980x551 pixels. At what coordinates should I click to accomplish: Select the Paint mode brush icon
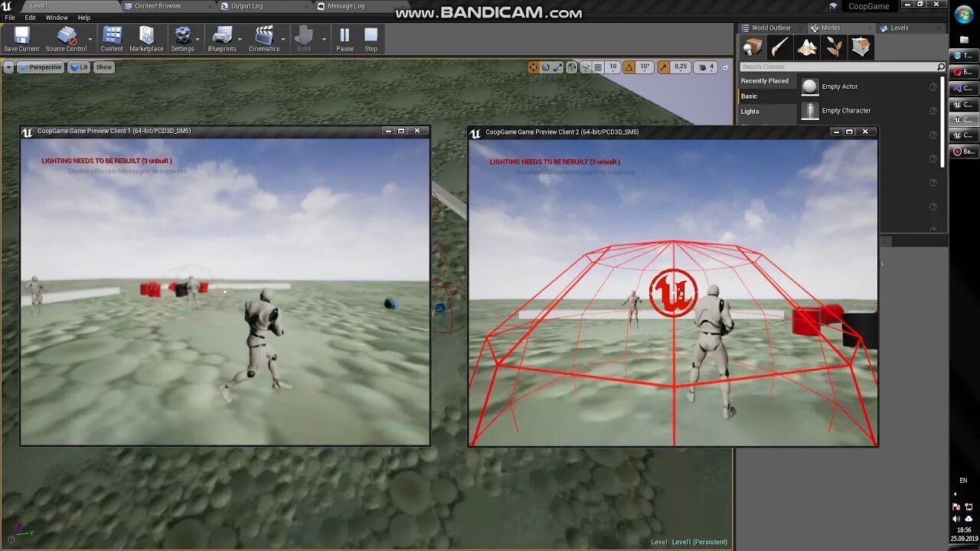coord(780,47)
